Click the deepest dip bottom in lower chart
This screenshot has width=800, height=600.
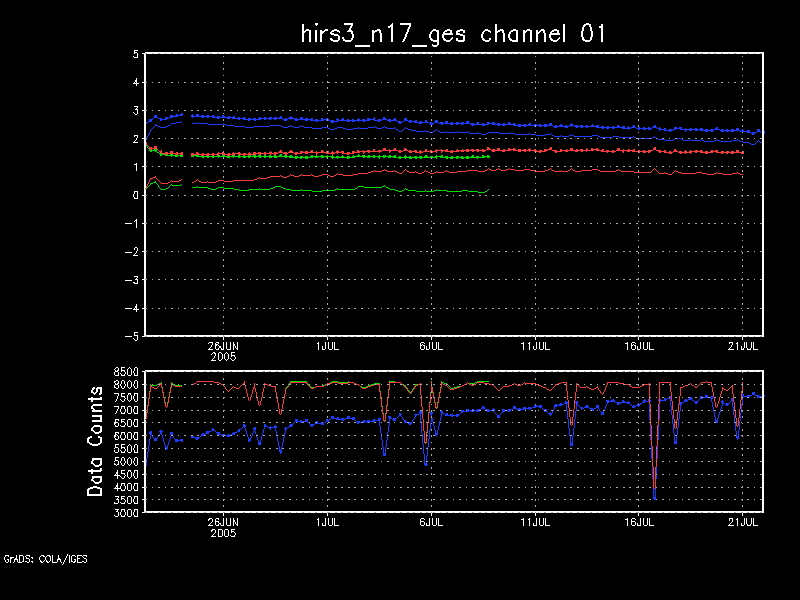(x=654, y=498)
